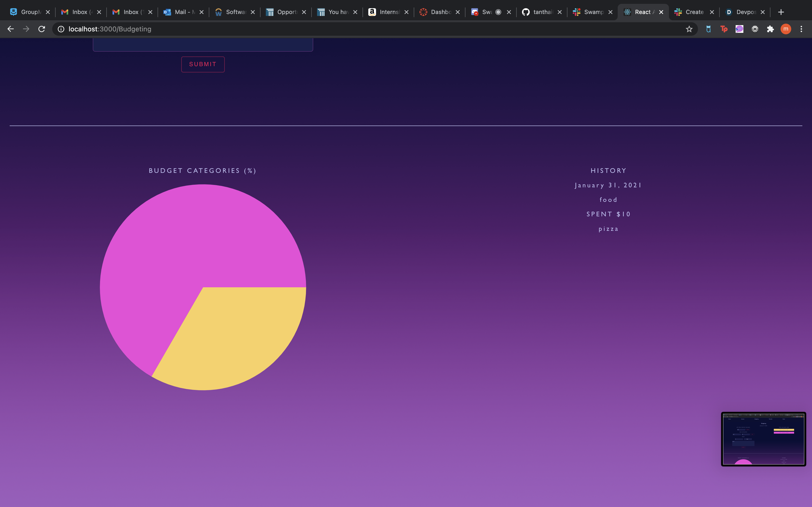Submit the budget form
The height and width of the screenshot is (507, 812).
coord(203,64)
